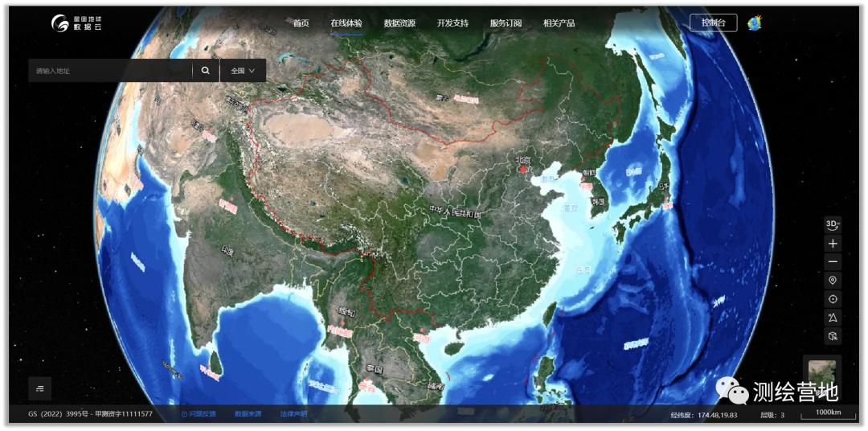Click the GS (2022) 3995号 license text

[90, 414]
